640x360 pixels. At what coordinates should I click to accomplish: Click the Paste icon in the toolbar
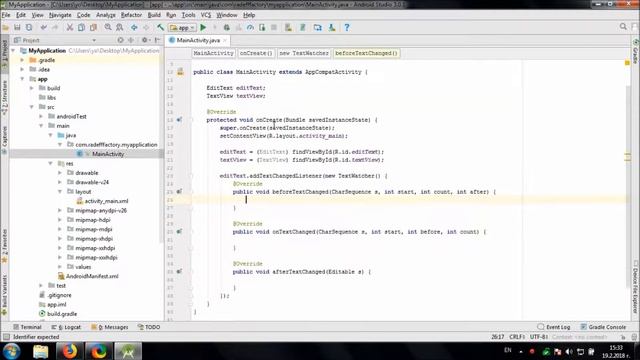point(93,27)
